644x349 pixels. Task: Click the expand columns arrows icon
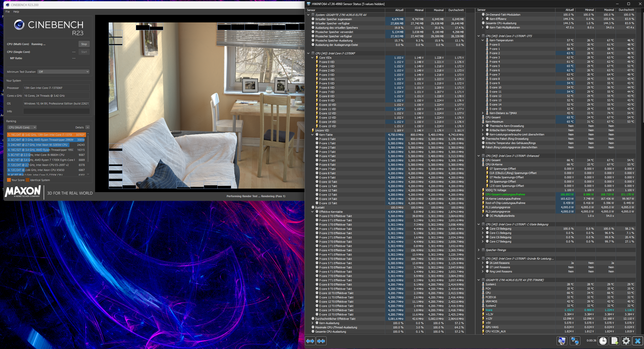[x=310, y=341]
